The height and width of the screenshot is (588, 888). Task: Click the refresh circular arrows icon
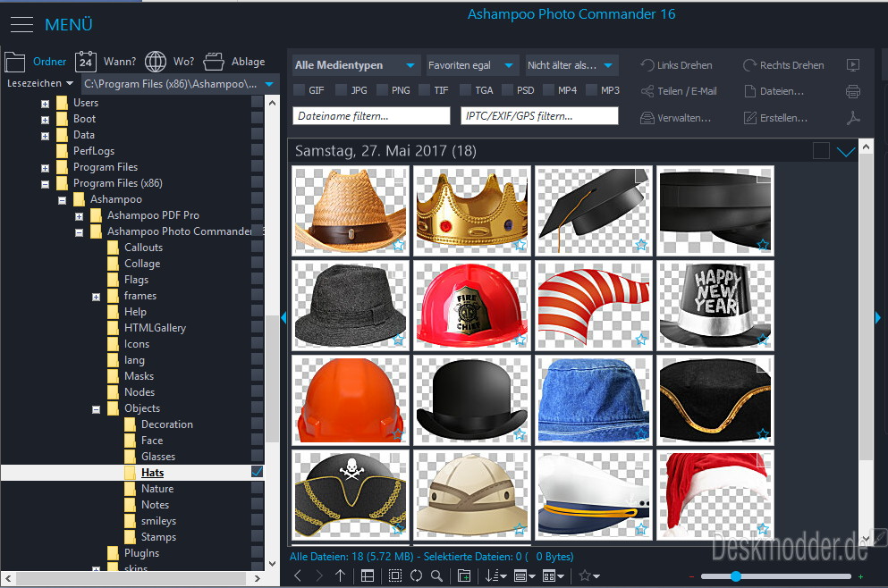[x=416, y=575]
